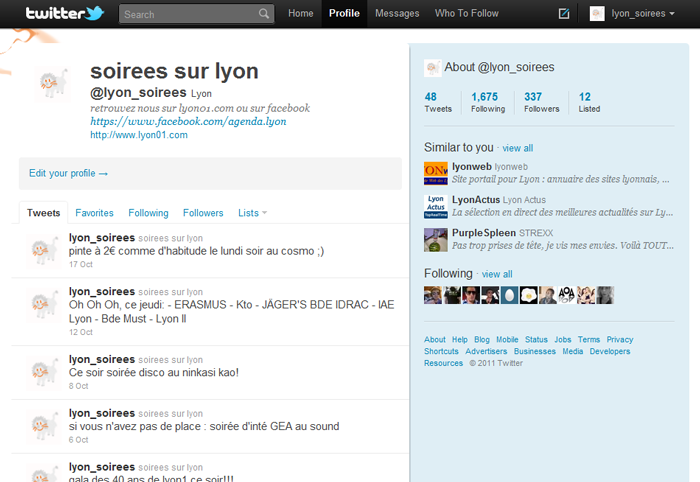700x482 pixels.
Task: Click the search magnifier icon
Action: pos(264,14)
